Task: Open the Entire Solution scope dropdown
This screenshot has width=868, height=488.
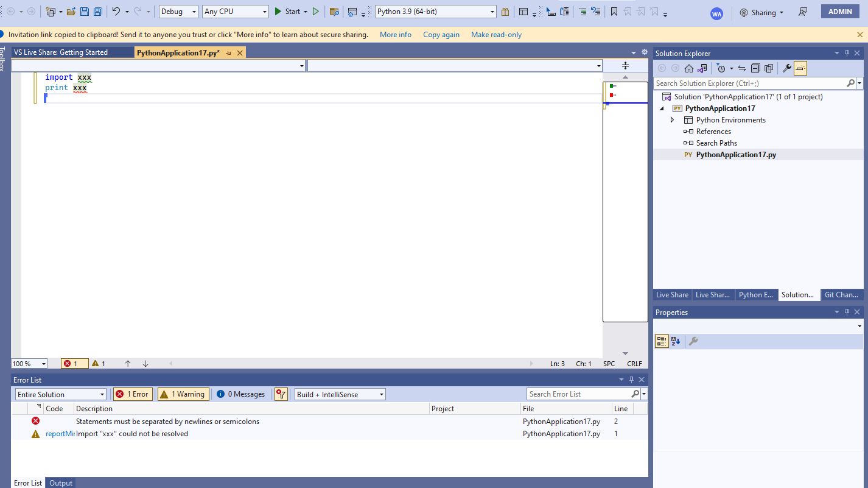Action: point(60,395)
